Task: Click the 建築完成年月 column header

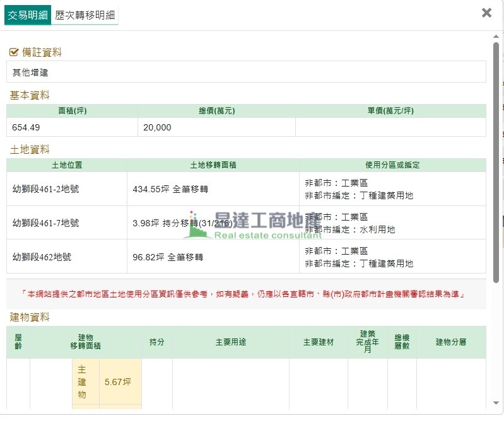Action: tap(367, 342)
